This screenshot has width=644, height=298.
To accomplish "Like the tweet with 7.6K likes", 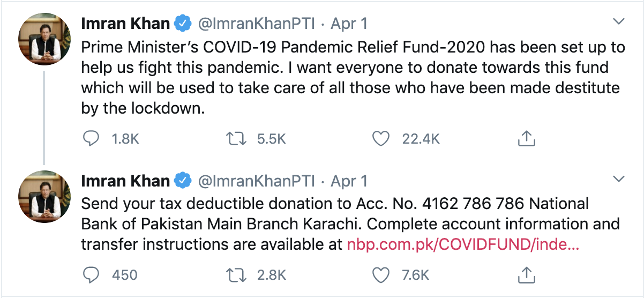I will pyautogui.click(x=380, y=275).
